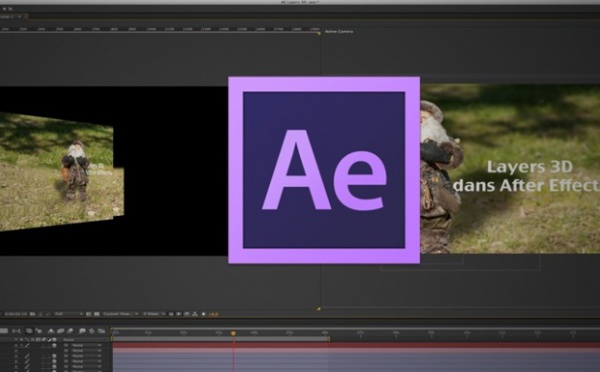The height and width of the screenshot is (372, 600).
Task: Click the frame blending icon in timeline header
Action: click(x=60, y=331)
